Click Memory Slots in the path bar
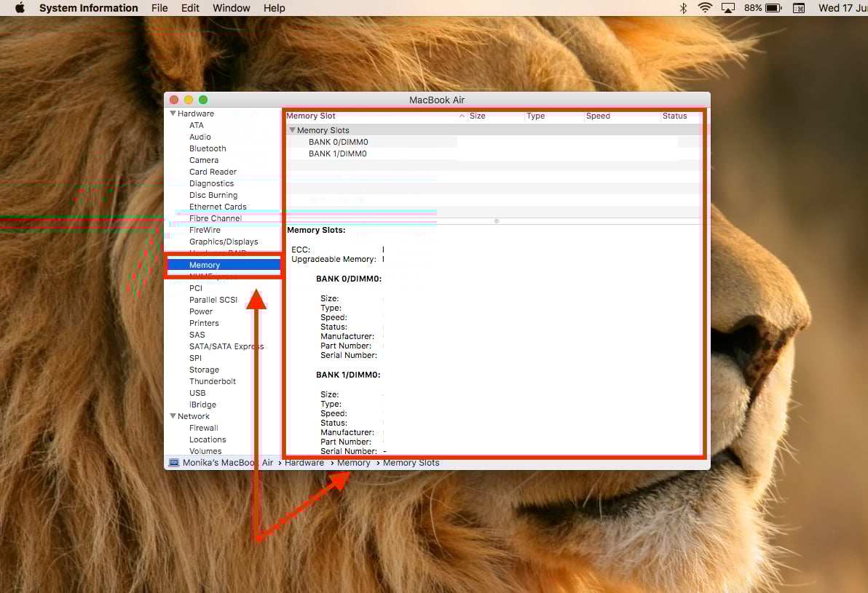 [411, 463]
